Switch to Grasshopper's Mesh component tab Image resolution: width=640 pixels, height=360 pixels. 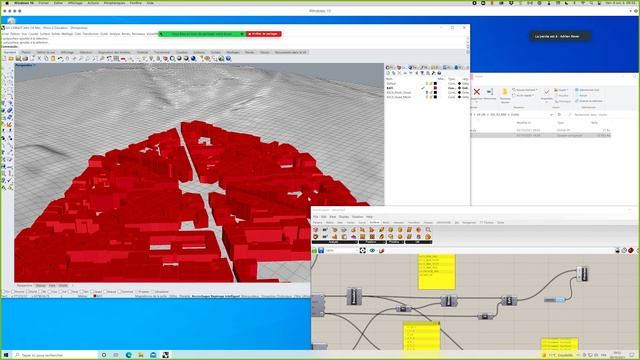[x=386, y=222]
